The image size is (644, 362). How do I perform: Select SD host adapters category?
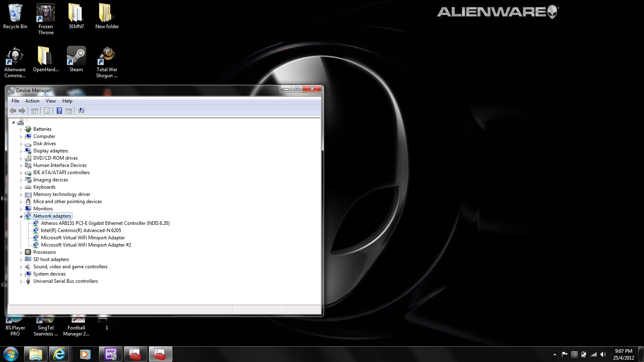(x=51, y=259)
